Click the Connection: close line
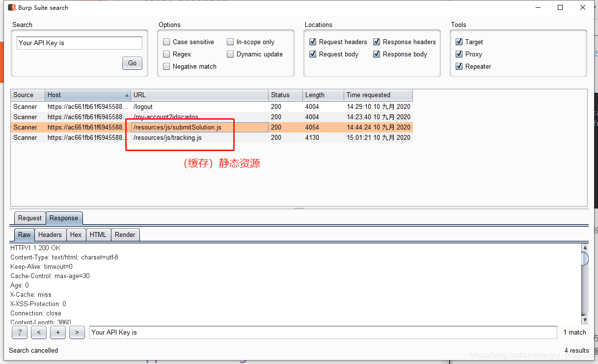598x364 pixels. click(x=36, y=313)
